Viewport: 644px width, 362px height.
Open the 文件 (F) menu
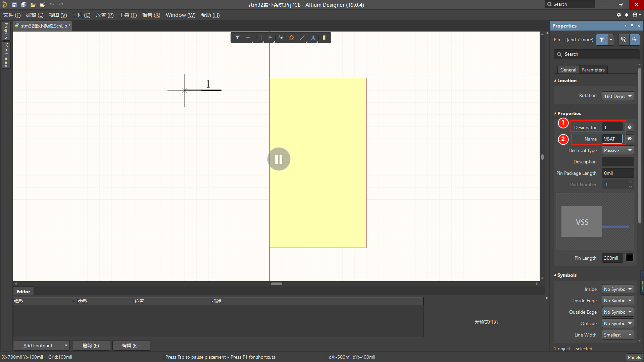click(x=12, y=15)
